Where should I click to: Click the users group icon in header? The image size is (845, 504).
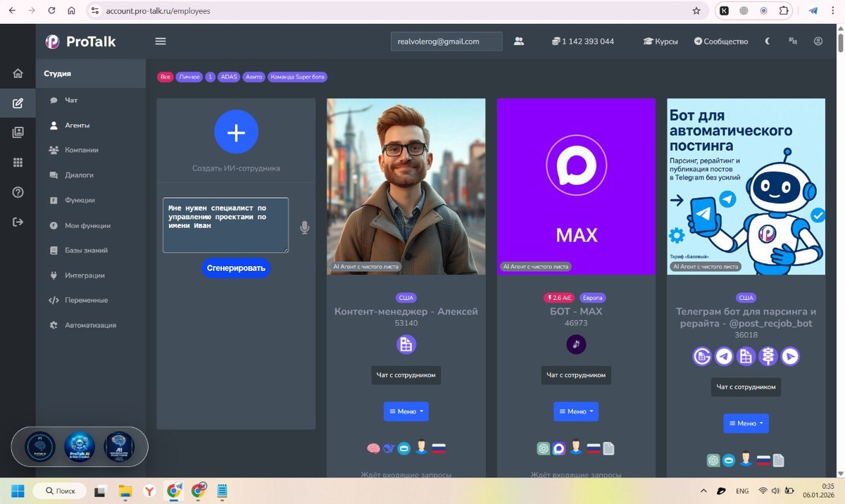point(519,42)
